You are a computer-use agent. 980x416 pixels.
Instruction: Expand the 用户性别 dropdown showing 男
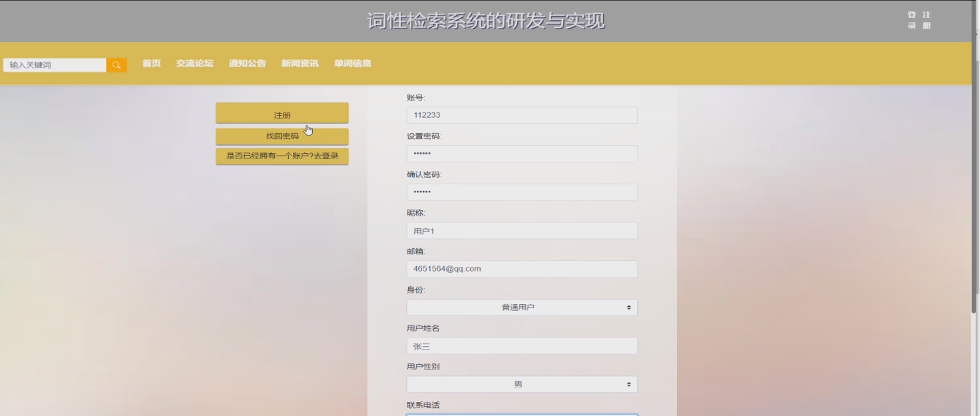tap(522, 385)
